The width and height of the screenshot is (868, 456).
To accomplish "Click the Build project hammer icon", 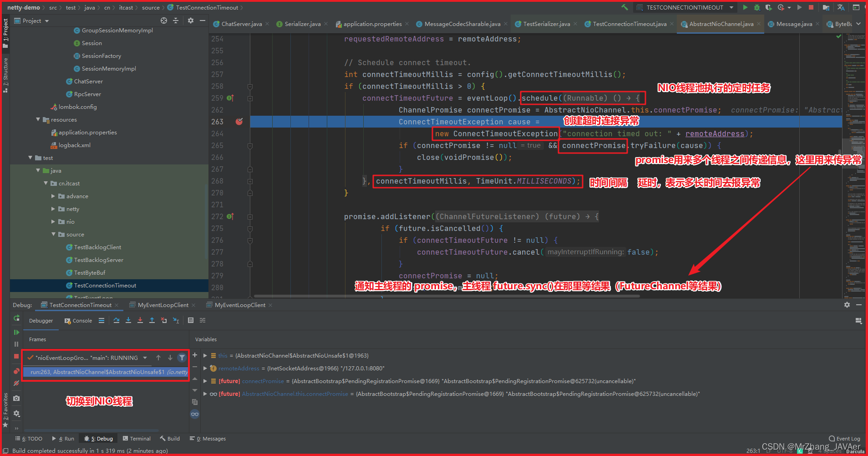I will [624, 7].
